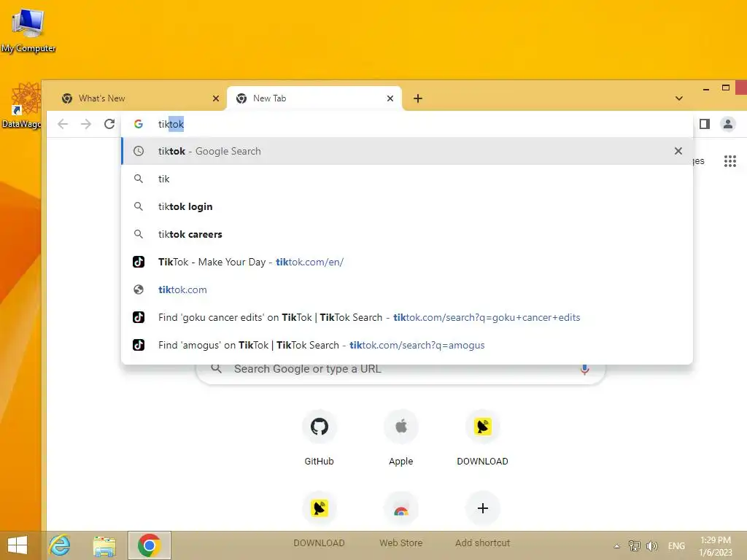Click the browser back arrow

[63, 124]
